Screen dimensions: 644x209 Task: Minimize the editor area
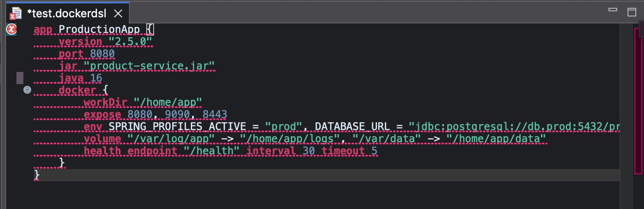612,9
